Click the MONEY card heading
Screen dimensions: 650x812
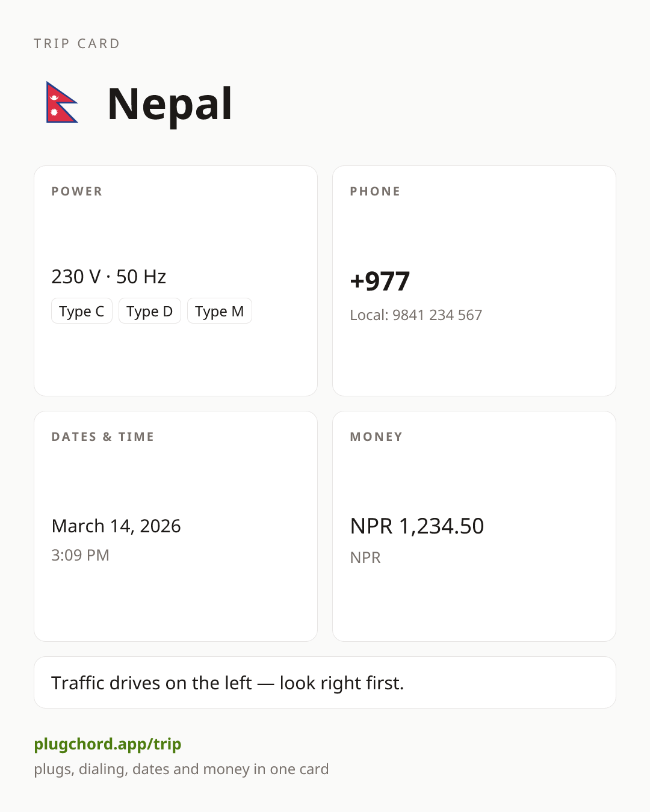377,437
